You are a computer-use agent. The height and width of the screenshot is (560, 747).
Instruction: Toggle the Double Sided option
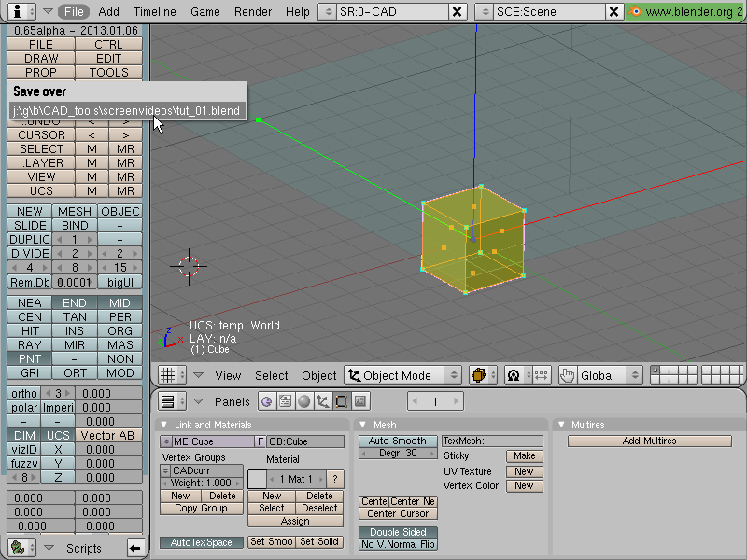click(398, 532)
